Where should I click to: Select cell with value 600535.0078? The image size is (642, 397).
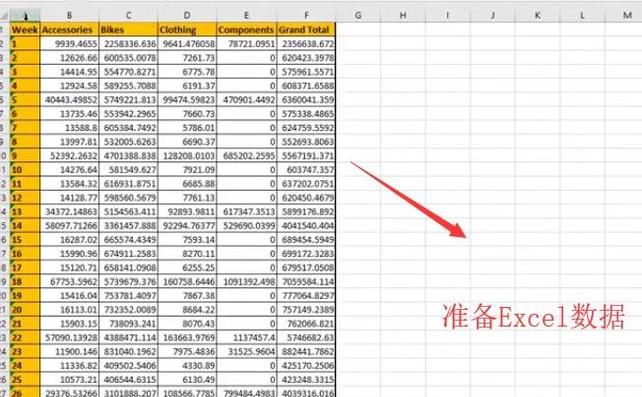click(128, 58)
